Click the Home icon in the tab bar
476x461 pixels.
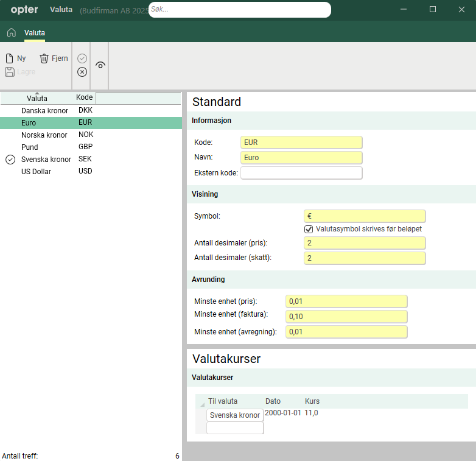11,33
